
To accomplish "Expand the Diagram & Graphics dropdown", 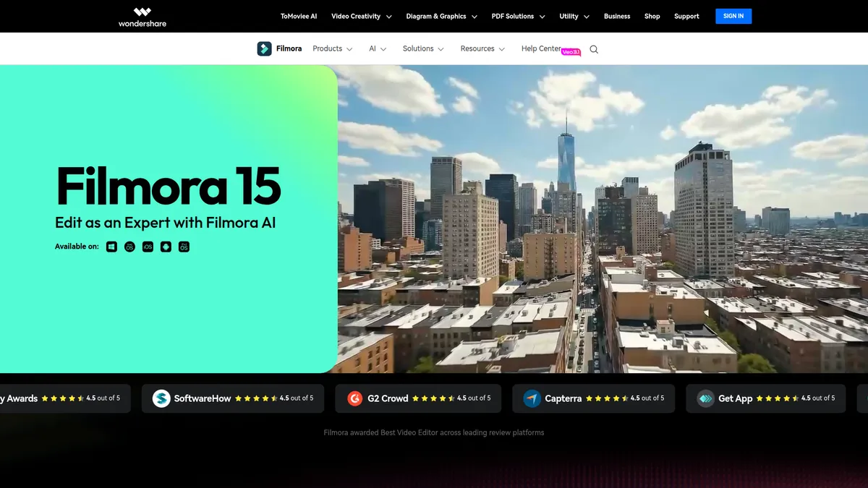I will [x=441, y=16].
